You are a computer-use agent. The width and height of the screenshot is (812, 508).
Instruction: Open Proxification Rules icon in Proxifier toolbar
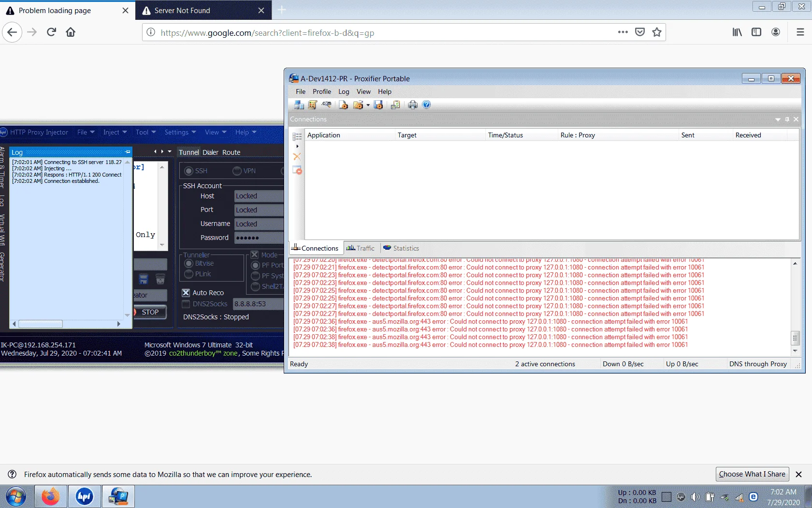313,105
